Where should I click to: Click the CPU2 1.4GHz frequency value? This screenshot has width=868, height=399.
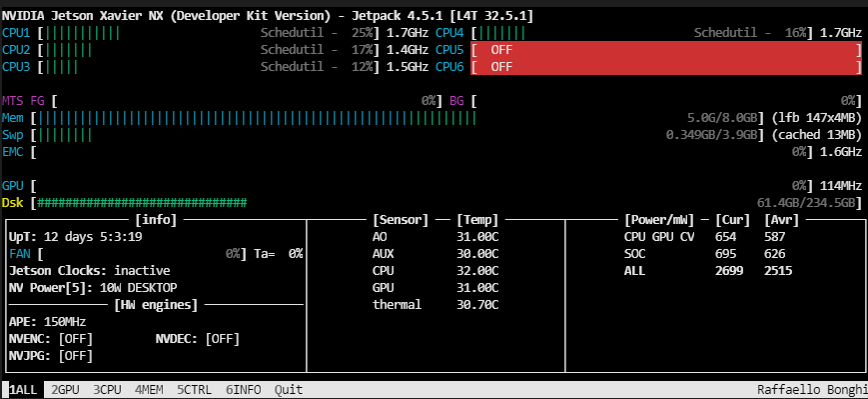click(408, 50)
